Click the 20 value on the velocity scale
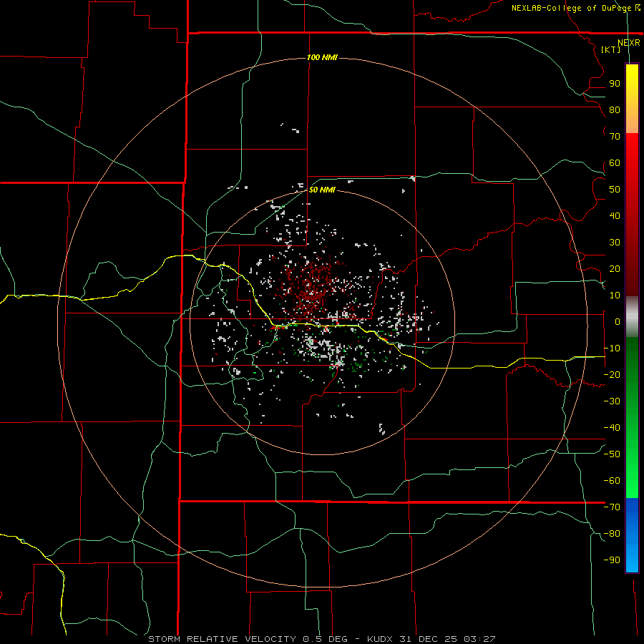The width and height of the screenshot is (644, 644). 615,269
